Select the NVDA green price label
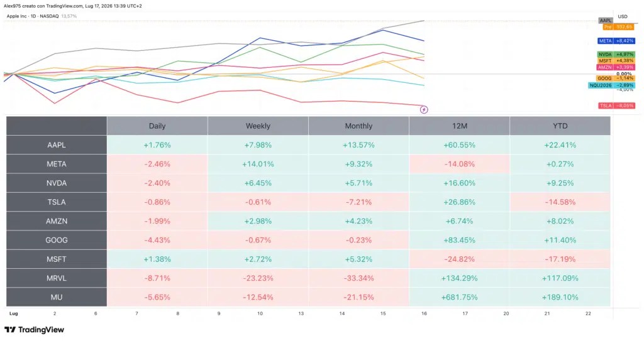 [616, 54]
